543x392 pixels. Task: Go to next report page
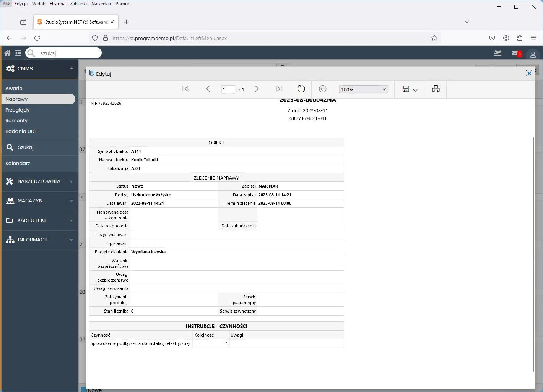tap(257, 89)
